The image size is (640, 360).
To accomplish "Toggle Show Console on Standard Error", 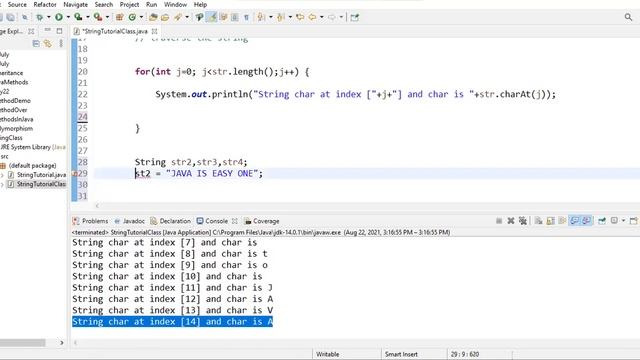I will 587,221.
